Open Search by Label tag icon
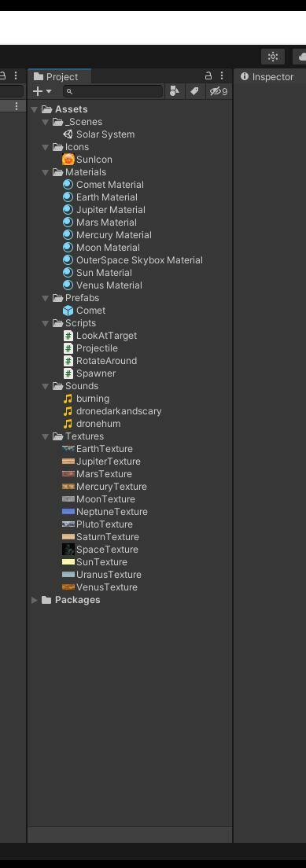 pyautogui.click(x=194, y=91)
